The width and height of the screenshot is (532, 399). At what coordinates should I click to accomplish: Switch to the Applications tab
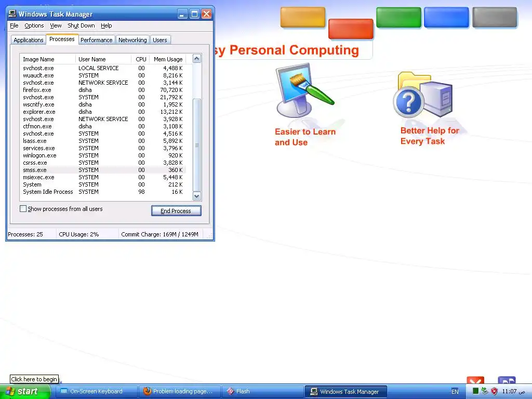29,40
